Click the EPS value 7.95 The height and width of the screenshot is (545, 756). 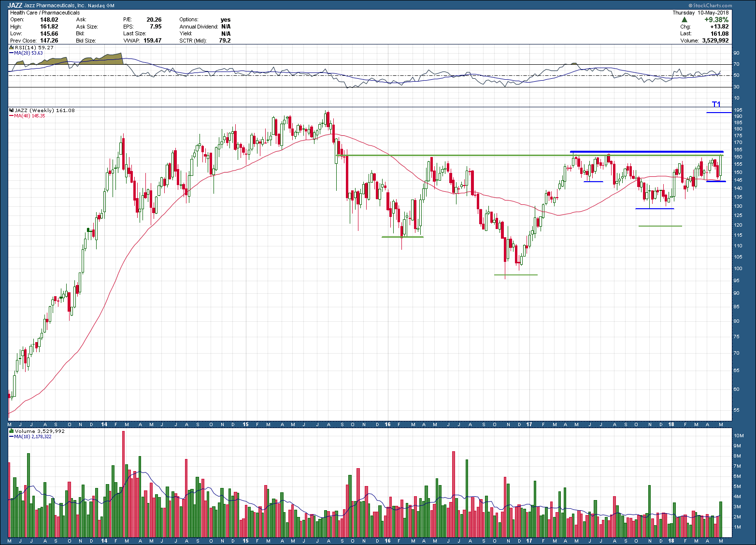point(156,27)
